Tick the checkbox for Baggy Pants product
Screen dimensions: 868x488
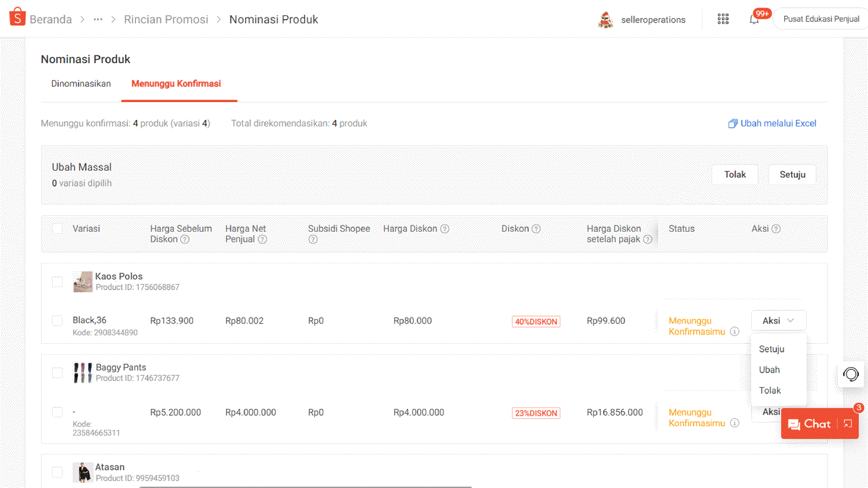pos(57,373)
